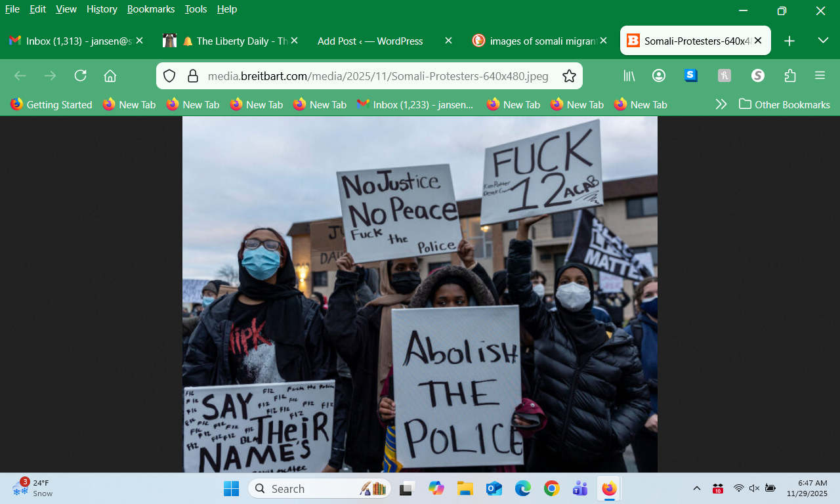The width and height of the screenshot is (840, 504).
Task: Reload the current page
Action: click(x=80, y=75)
